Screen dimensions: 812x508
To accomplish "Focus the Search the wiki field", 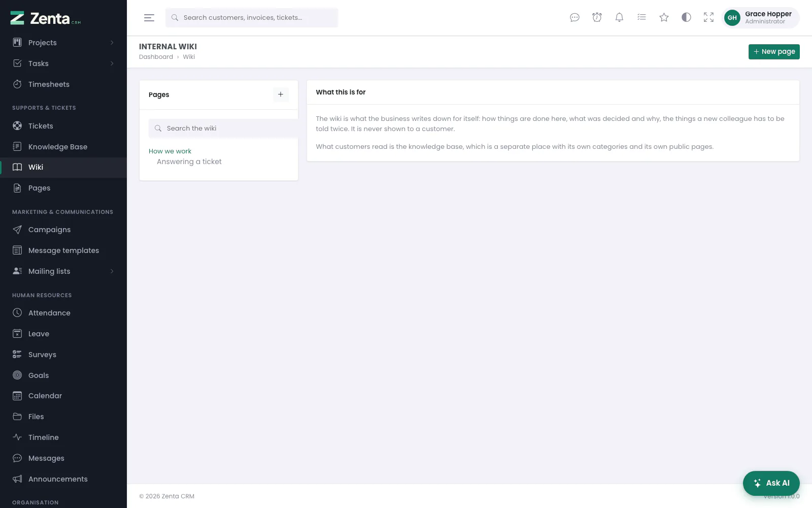I will [x=223, y=129].
